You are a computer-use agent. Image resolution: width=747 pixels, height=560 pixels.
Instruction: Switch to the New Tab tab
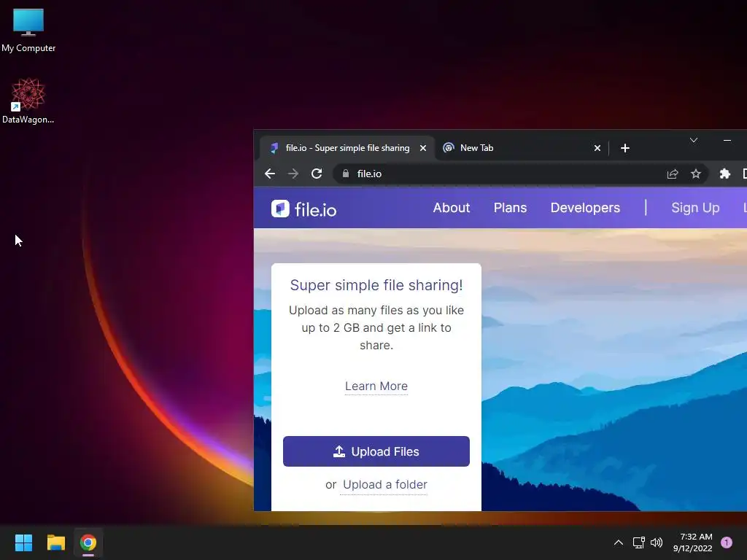point(521,148)
